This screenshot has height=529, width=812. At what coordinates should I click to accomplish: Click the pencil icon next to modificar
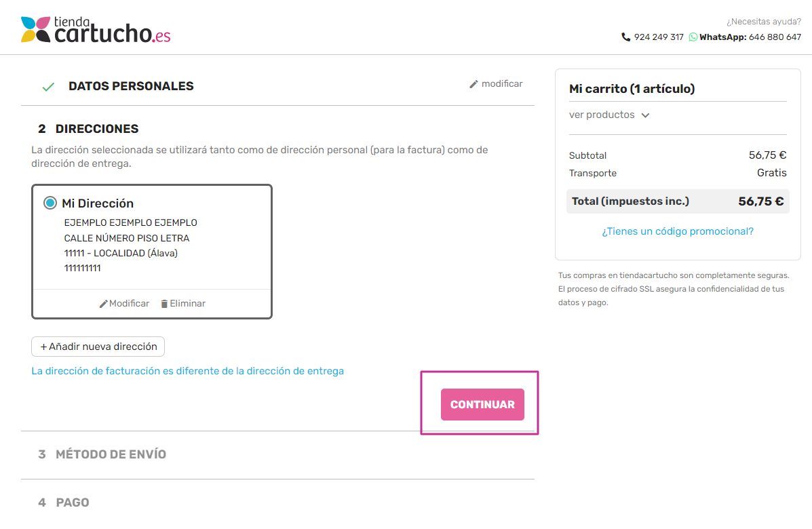click(473, 84)
